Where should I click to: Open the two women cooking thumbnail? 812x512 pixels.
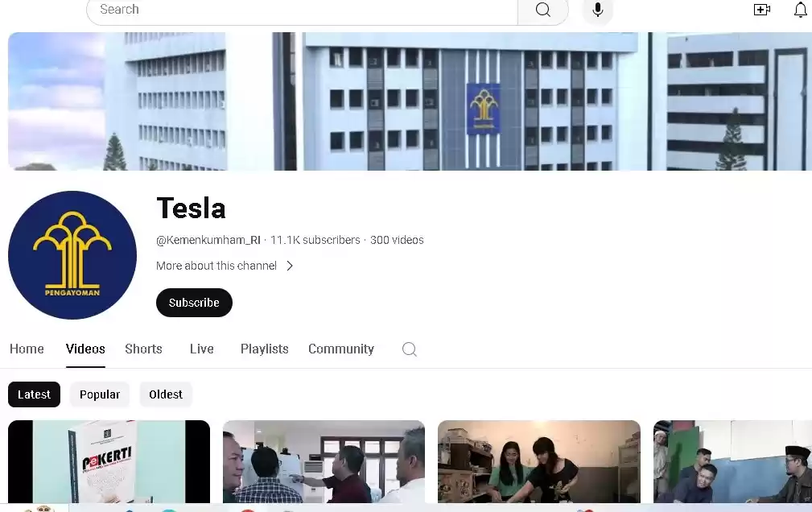pyautogui.click(x=538, y=461)
